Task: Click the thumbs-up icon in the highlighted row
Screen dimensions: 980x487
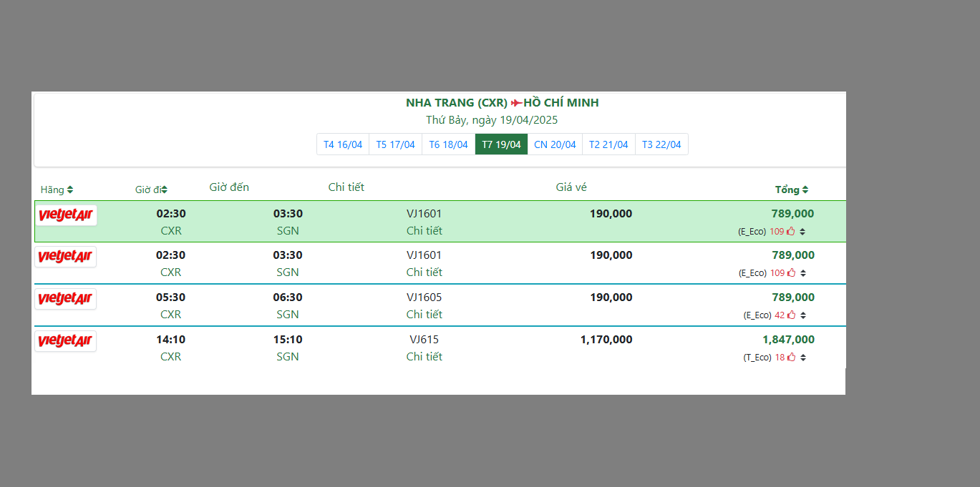Action: (x=791, y=232)
